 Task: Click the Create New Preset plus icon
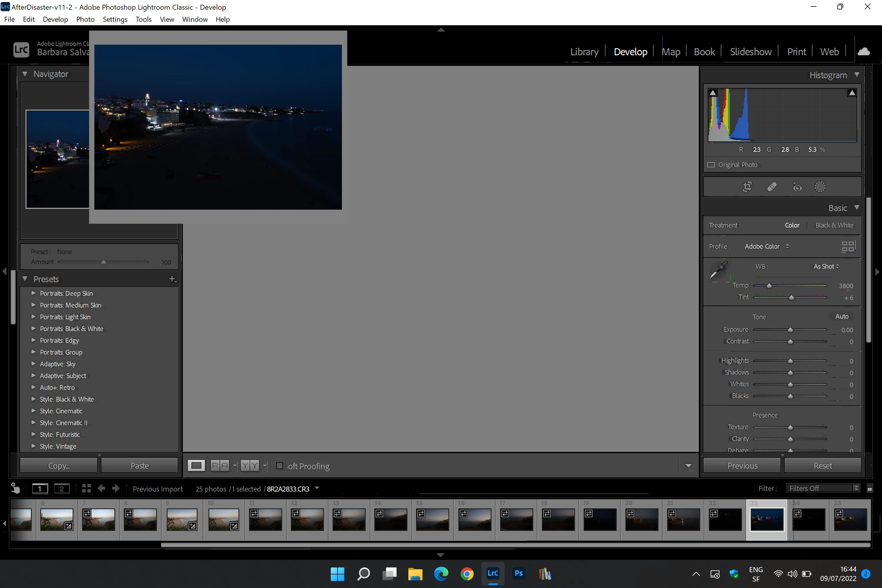[x=172, y=279]
